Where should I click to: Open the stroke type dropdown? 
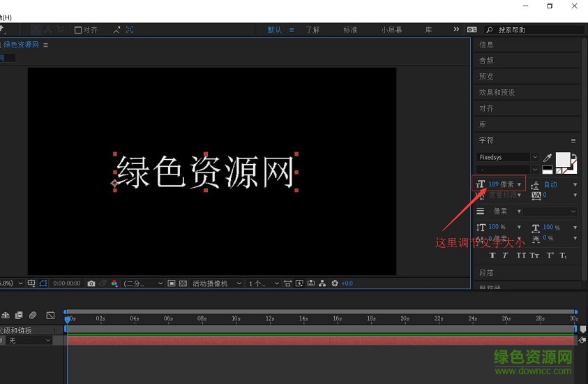click(x=550, y=212)
